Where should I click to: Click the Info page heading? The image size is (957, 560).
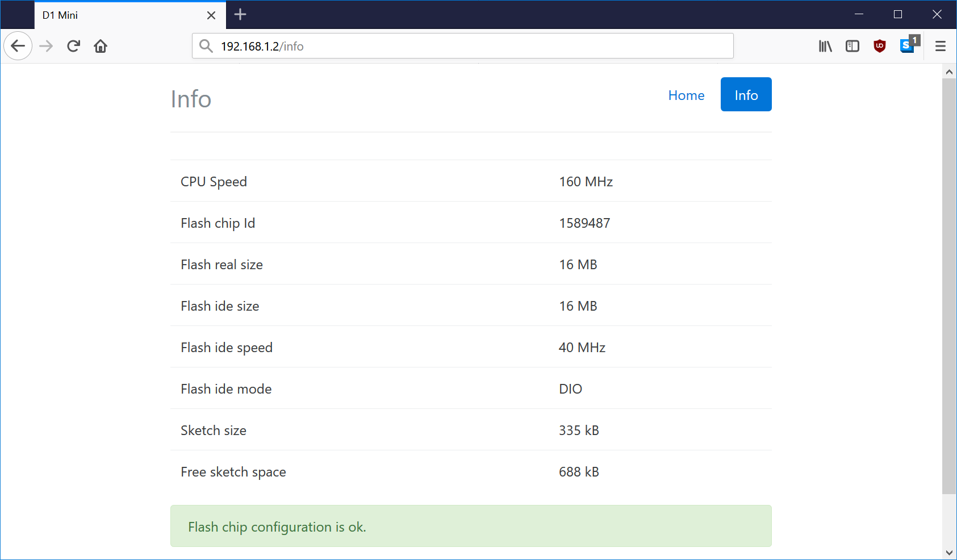(x=191, y=99)
